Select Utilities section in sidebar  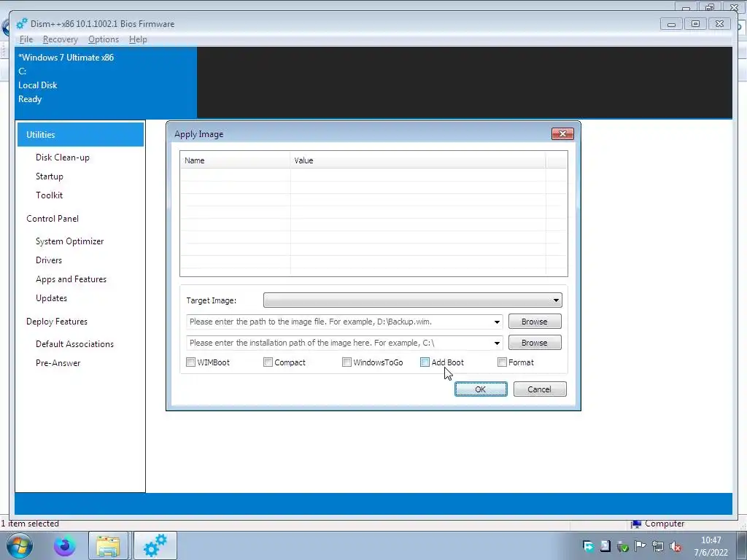pos(80,135)
